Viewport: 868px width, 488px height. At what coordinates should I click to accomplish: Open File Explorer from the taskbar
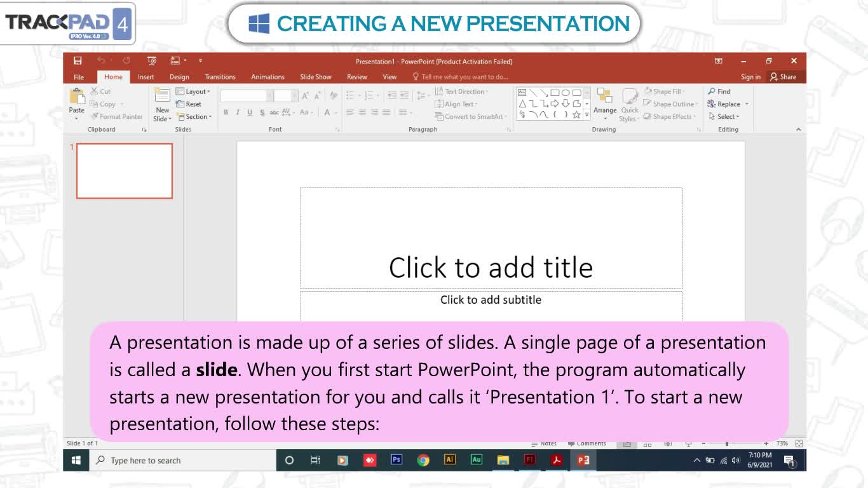coord(503,460)
